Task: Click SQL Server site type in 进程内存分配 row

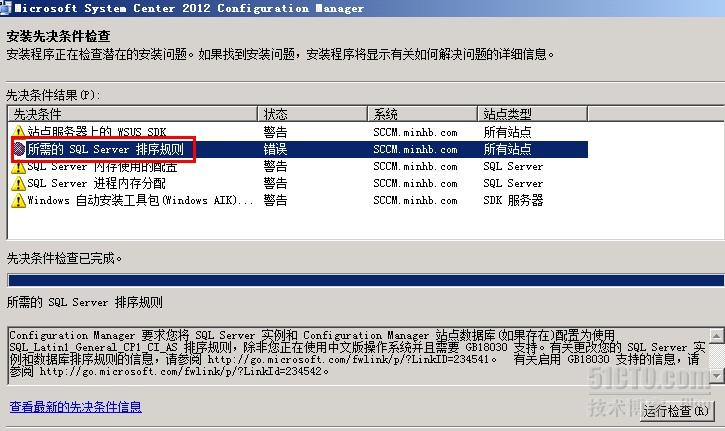Action: pyautogui.click(x=513, y=184)
